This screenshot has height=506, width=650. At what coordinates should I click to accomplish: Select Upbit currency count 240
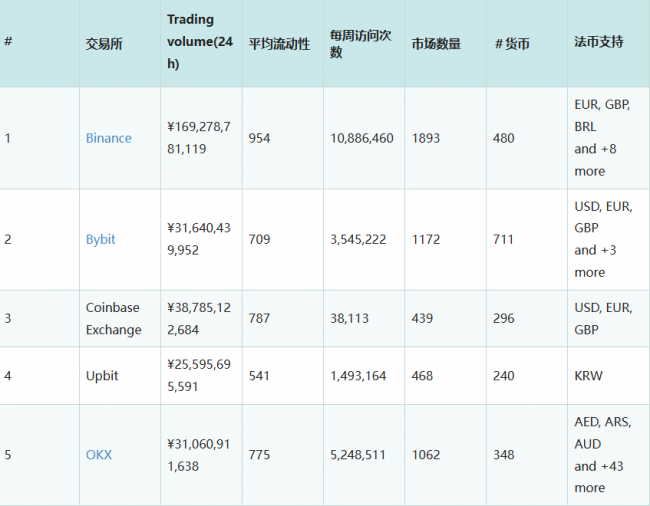(504, 376)
